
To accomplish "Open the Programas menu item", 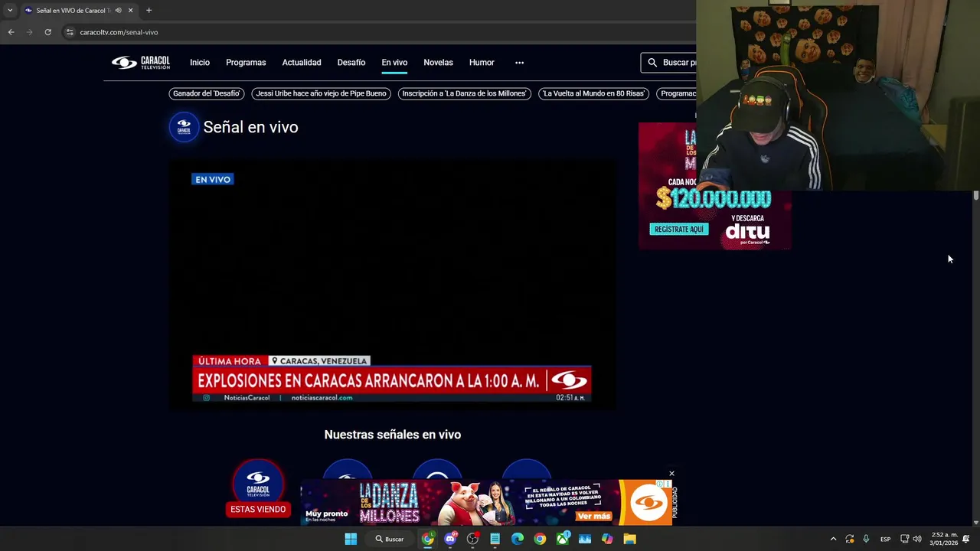I will (x=246, y=63).
